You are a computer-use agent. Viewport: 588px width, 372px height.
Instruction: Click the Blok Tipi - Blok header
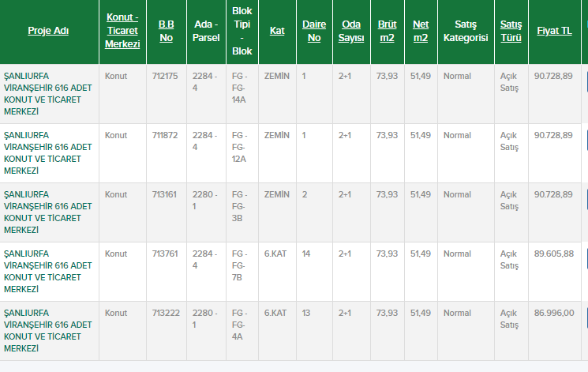242,31
